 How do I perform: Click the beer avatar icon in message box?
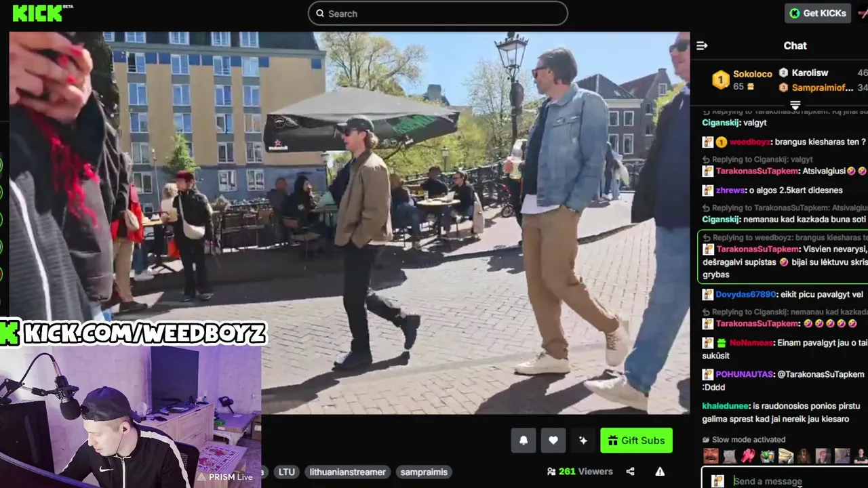pos(717,481)
